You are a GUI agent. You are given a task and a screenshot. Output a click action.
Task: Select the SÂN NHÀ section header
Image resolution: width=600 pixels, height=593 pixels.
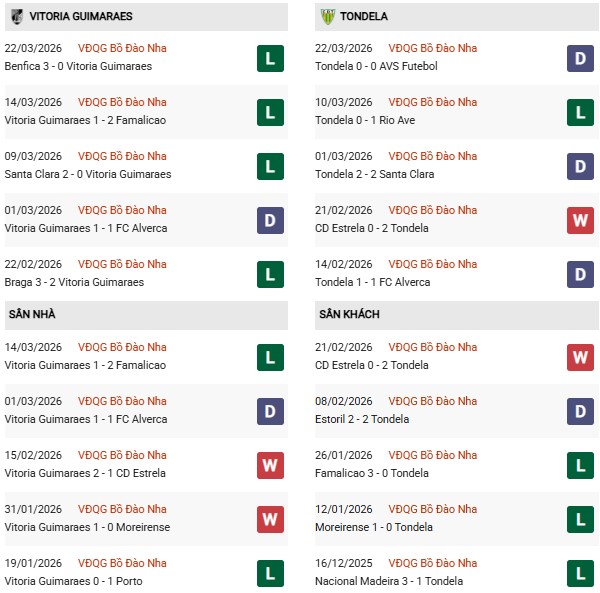pos(33,314)
